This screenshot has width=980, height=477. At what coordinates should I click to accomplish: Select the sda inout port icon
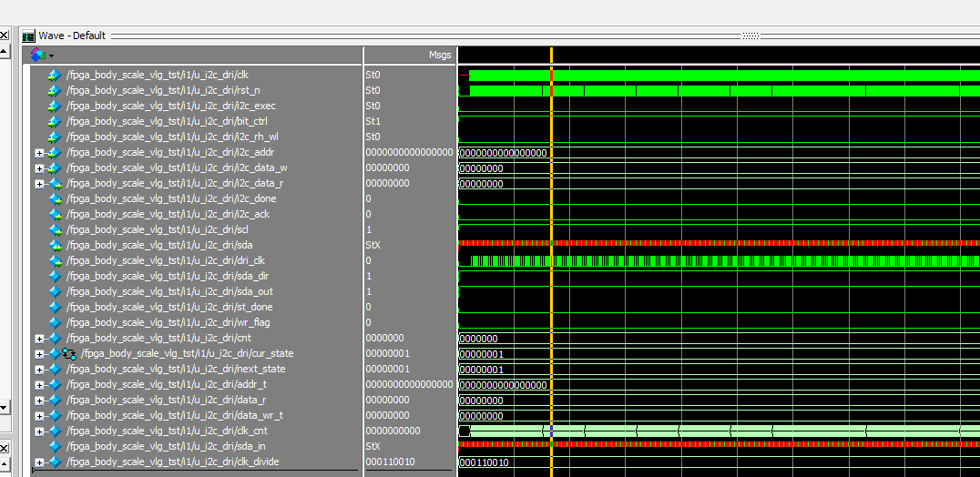[54, 245]
